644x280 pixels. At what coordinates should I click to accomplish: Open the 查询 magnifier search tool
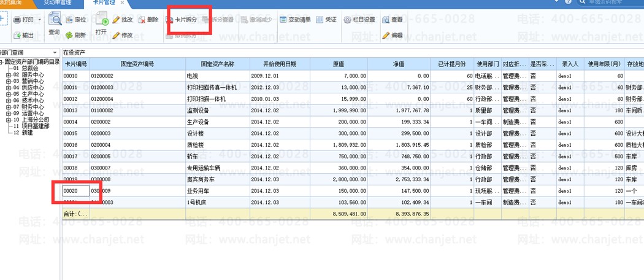pos(55,19)
